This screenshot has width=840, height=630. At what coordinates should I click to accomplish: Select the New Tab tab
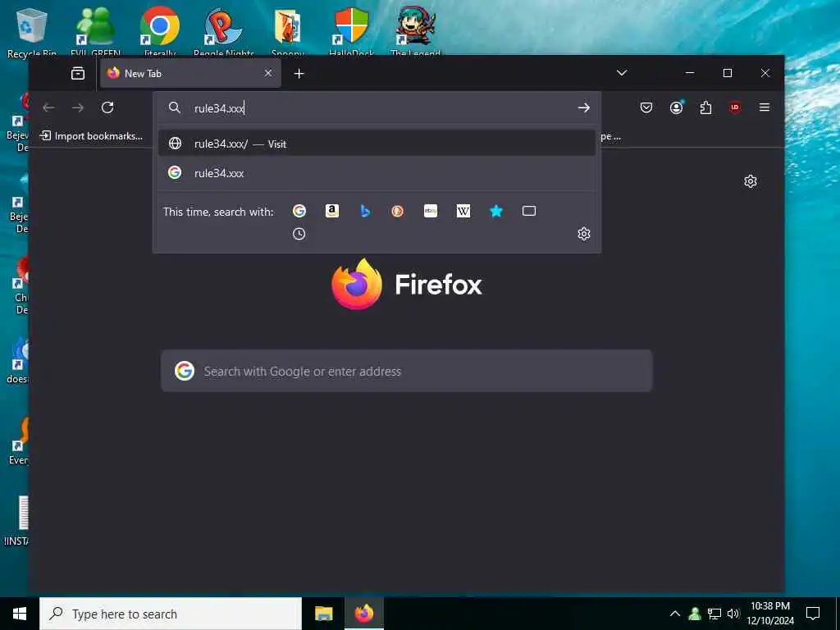pyautogui.click(x=190, y=73)
